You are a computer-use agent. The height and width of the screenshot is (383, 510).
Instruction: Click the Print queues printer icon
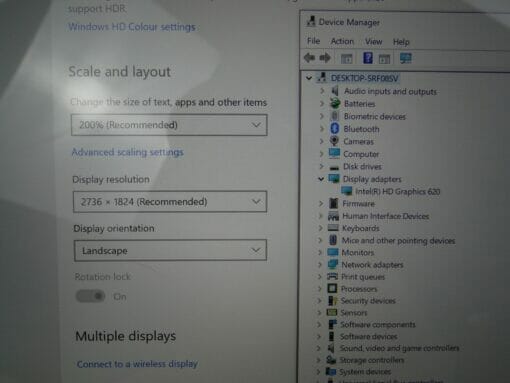click(x=332, y=276)
